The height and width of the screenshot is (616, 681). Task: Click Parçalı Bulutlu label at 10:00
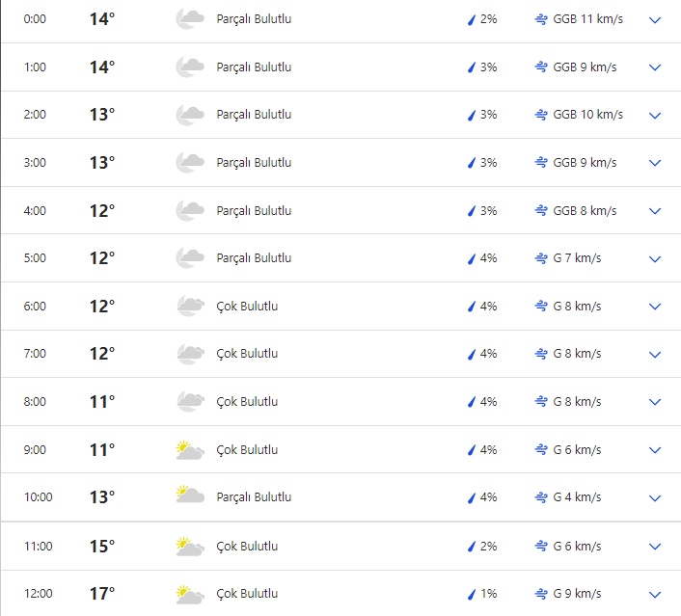pos(254,497)
